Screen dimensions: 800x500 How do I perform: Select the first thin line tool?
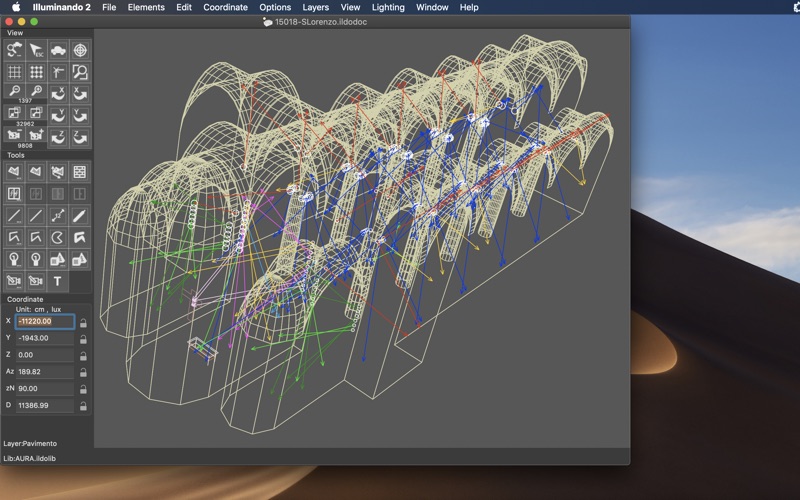[x=14, y=216]
